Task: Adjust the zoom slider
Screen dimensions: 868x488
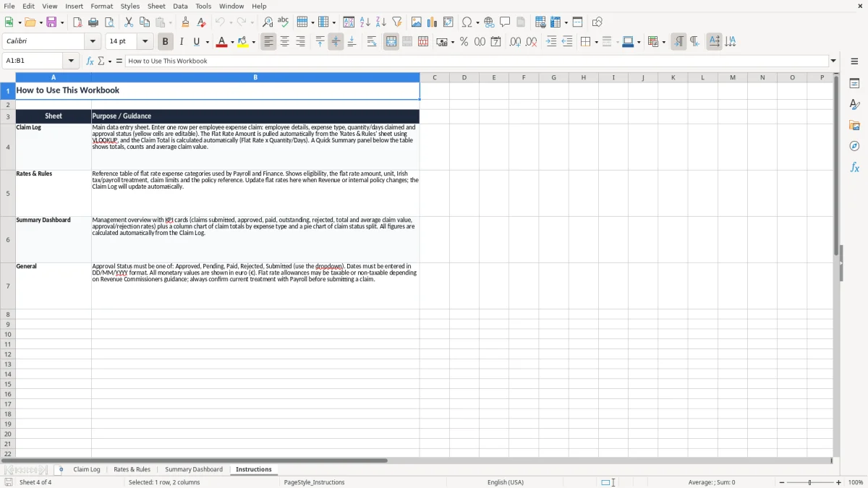Action: point(810,482)
